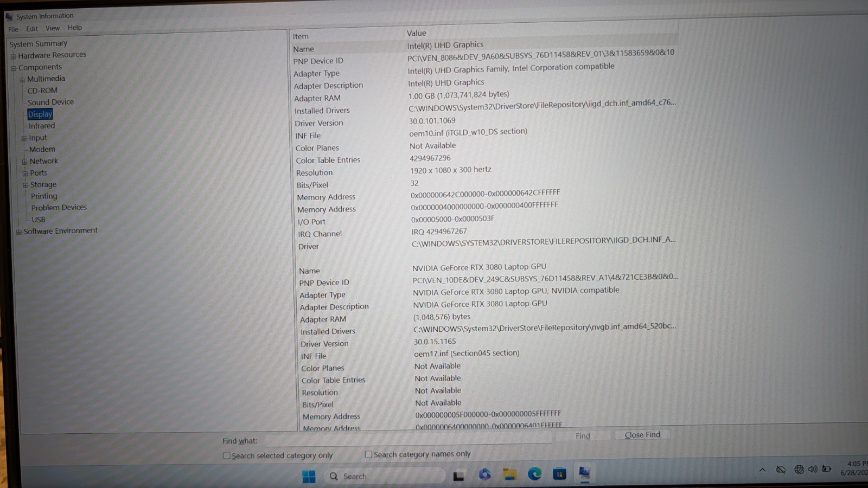Image resolution: width=868 pixels, height=488 pixels.
Task: Click driver version '30.0.101.1069'
Action: click(x=432, y=121)
